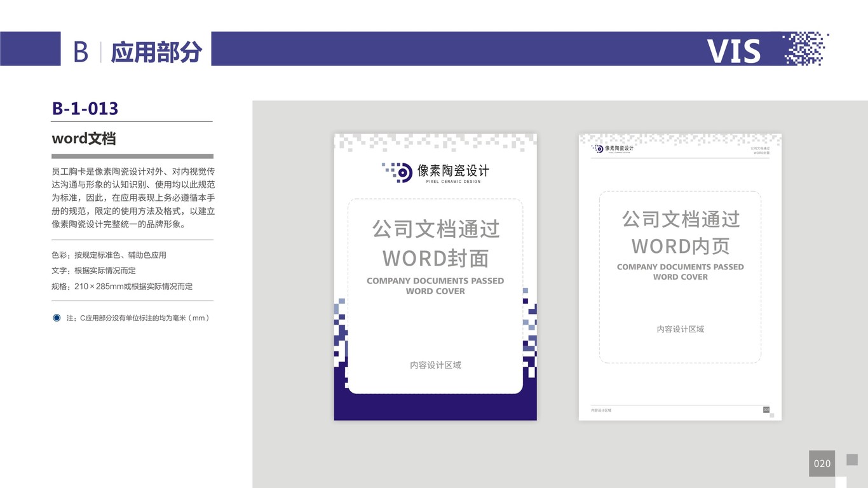
Task: Click the 色彩：按规定标准色 line
Action: 109,255
